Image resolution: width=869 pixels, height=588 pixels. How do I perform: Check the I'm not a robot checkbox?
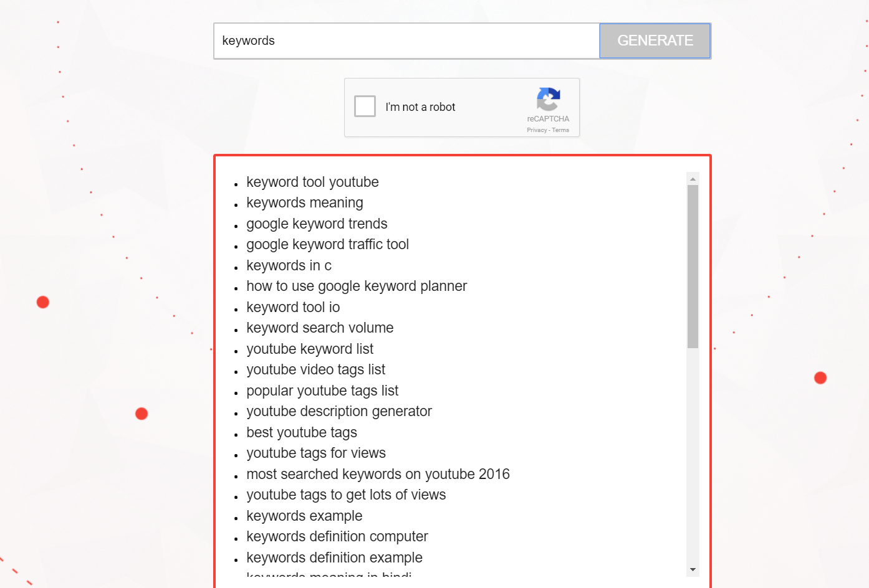[x=365, y=106]
